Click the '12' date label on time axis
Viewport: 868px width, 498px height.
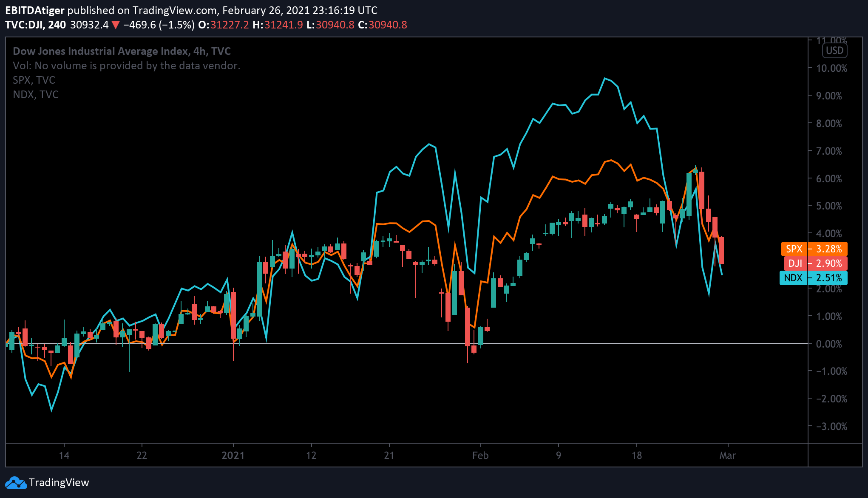311,456
